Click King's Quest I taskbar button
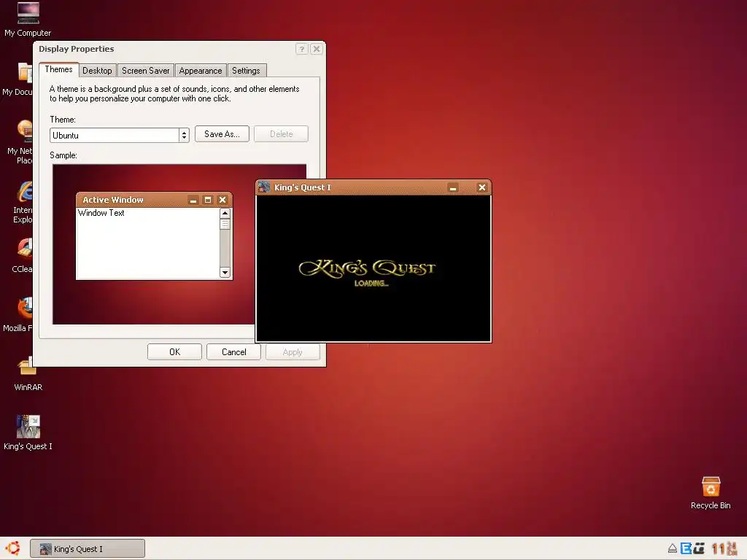The height and width of the screenshot is (560, 747). coord(88,548)
